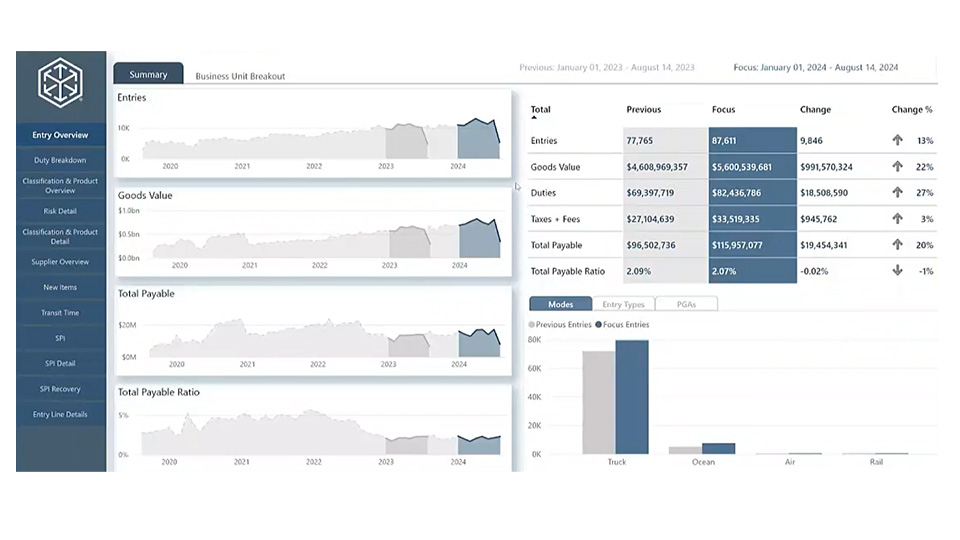Click the hexagon cube logo icon
960x540 pixels.
(60, 84)
